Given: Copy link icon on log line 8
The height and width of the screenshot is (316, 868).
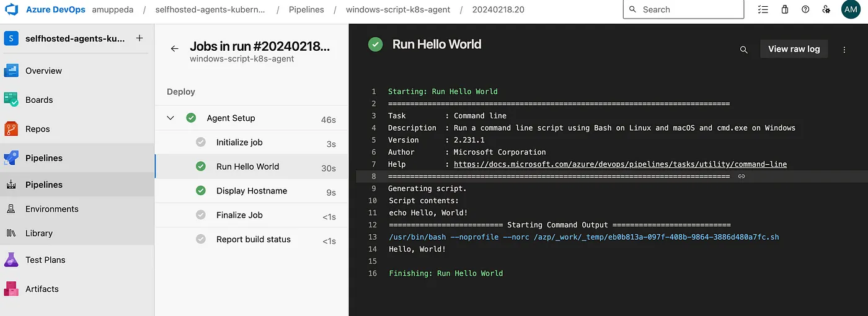Looking at the screenshot, I should pyautogui.click(x=741, y=177).
